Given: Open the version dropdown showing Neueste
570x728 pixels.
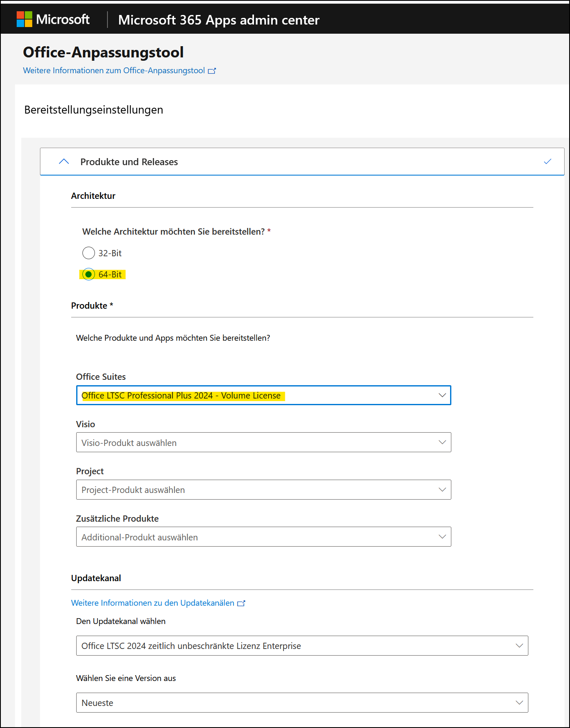Looking at the screenshot, I should (302, 703).
